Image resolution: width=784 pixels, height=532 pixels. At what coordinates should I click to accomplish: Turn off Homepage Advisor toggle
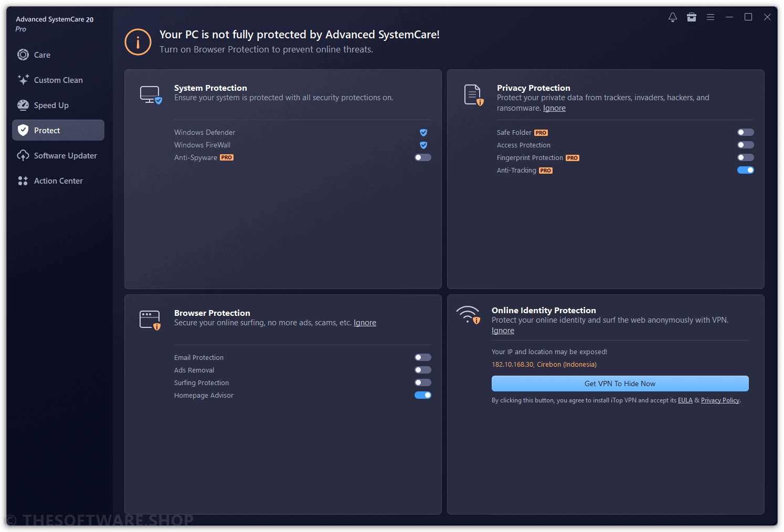point(423,395)
